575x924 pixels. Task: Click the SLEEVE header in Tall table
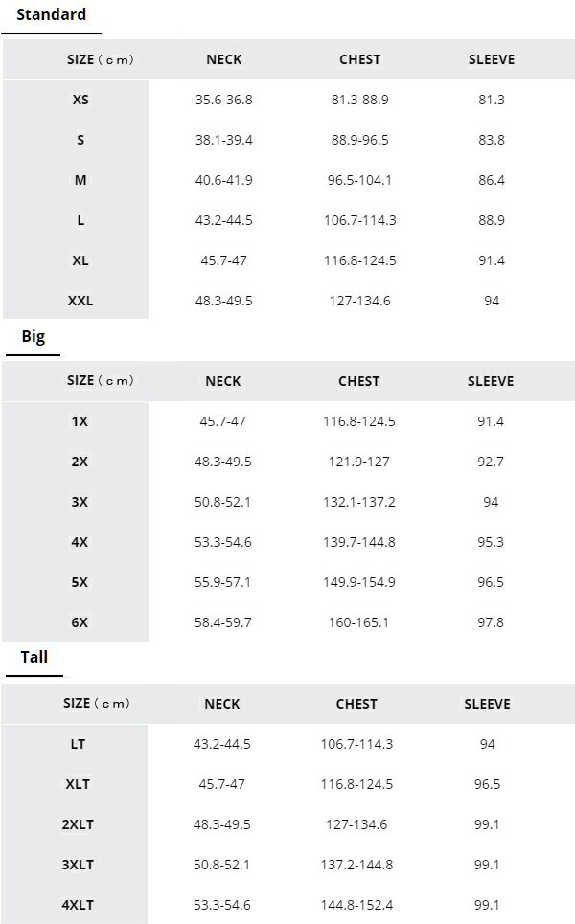(x=488, y=704)
